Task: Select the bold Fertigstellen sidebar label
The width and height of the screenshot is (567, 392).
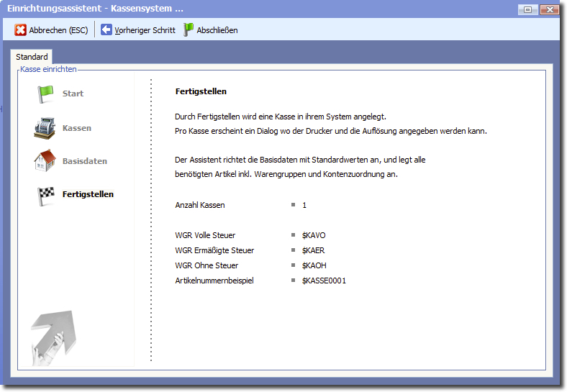Action: tap(88, 194)
